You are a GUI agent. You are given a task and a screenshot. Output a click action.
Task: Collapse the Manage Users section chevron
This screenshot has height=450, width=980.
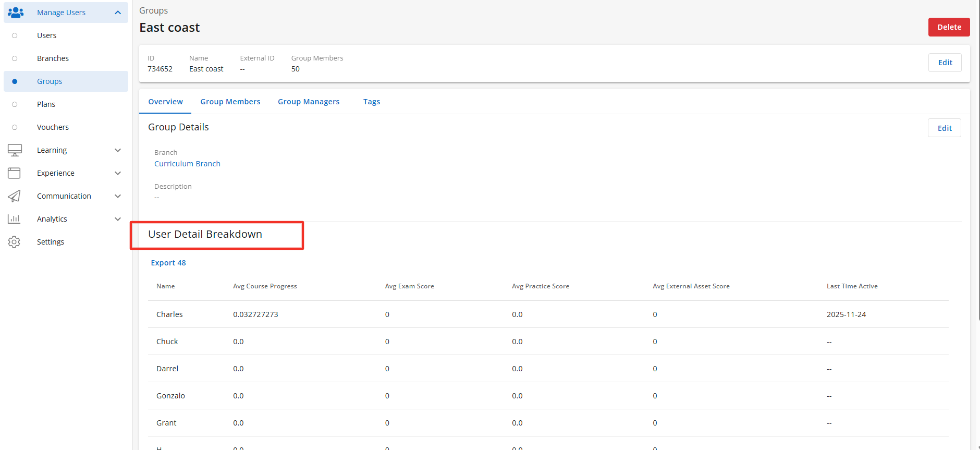pos(118,13)
